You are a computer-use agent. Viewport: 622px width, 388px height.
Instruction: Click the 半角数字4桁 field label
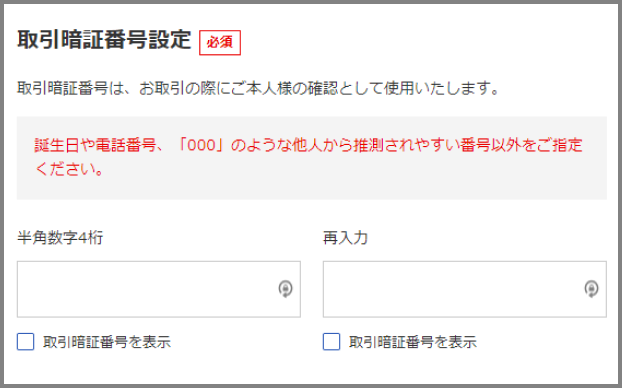point(60,238)
